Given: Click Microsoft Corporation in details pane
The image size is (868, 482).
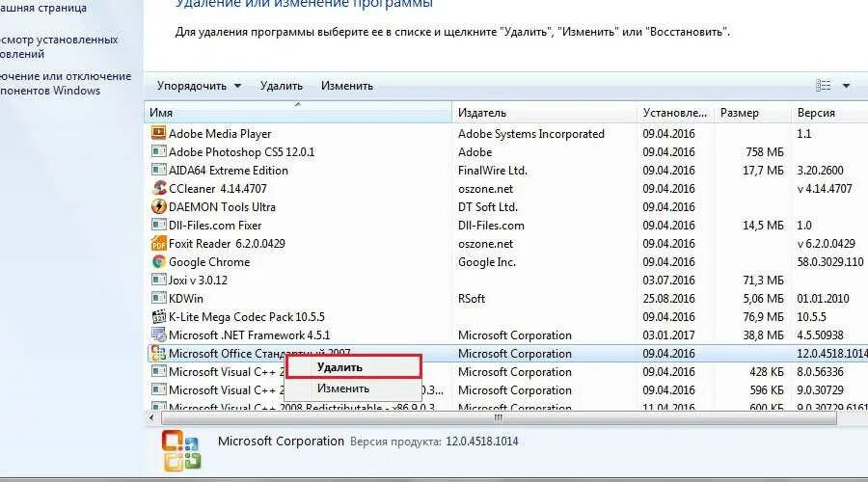Looking at the screenshot, I should 282,442.
